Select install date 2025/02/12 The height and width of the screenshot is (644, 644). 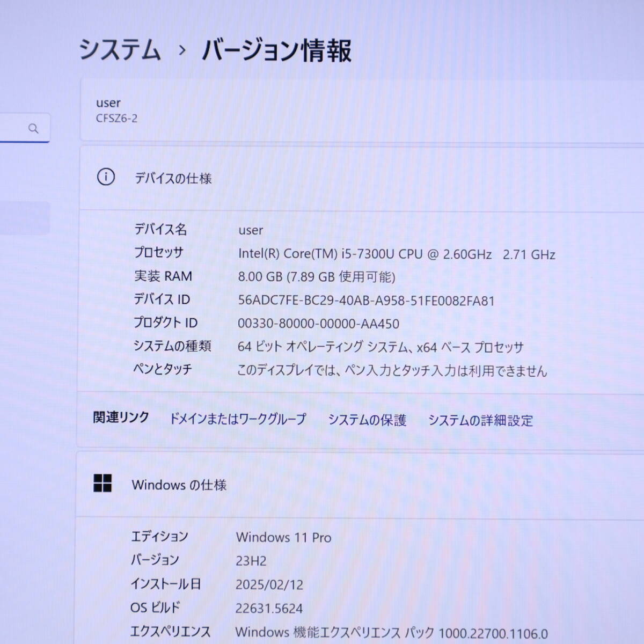pos(269,584)
